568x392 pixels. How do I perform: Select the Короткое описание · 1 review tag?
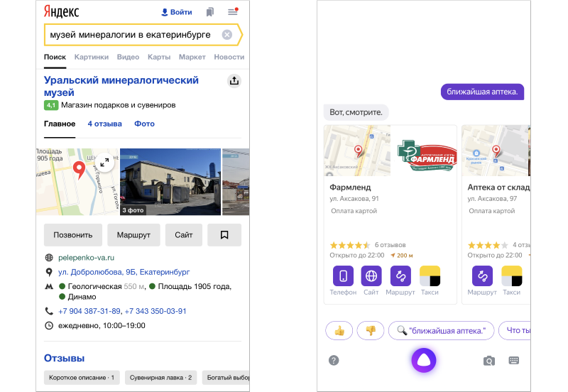(x=82, y=378)
